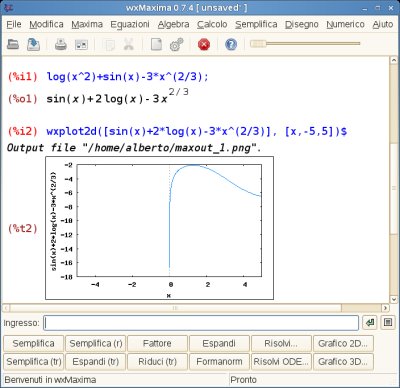Click the Open file folder icon
Image resolution: width=400 pixels, height=388 pixels.
pos(13,44)
